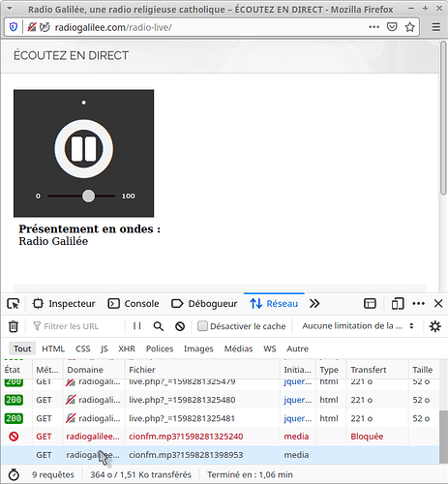Select the Réseau tab
The width and height of the screenshot is (448, 484).
(x=274, y=304)
